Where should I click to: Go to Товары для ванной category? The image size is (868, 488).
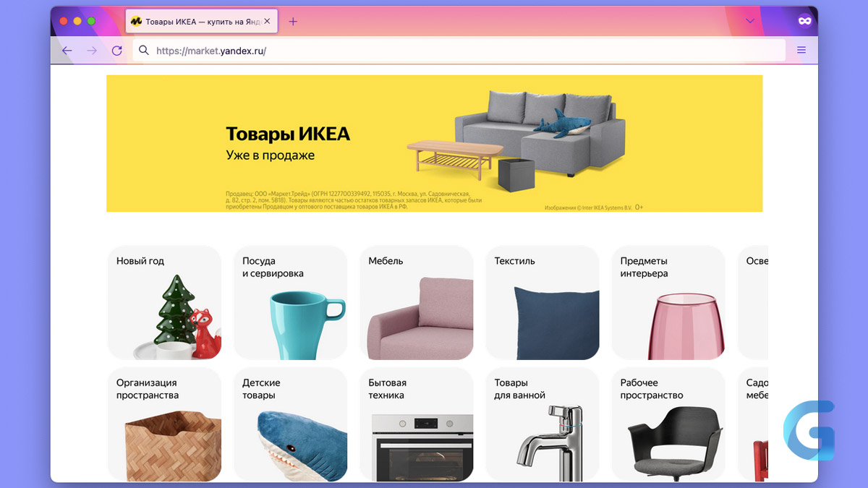click(542, 424)
